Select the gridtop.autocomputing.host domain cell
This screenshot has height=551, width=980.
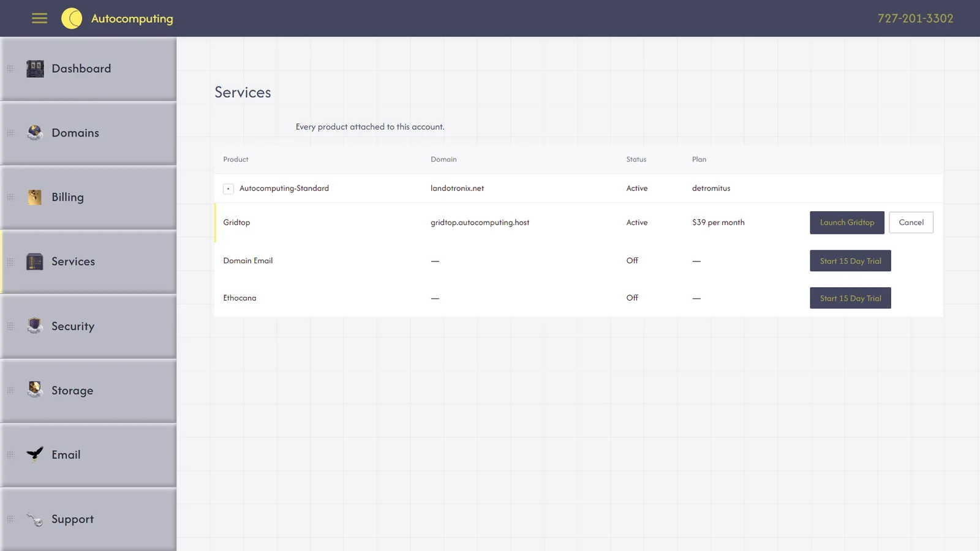pyautogui.click(x=480, y=222)
